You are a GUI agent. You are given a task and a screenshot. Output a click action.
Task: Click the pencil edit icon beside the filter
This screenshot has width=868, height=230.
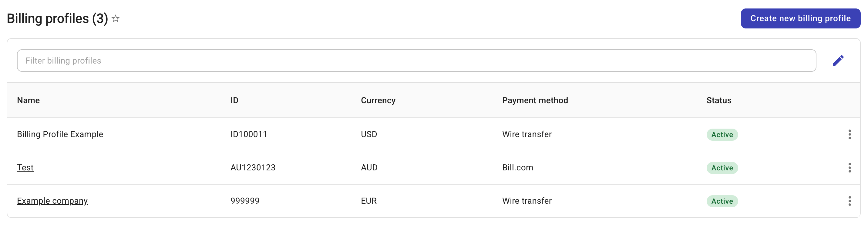click(x=839, y=60)
